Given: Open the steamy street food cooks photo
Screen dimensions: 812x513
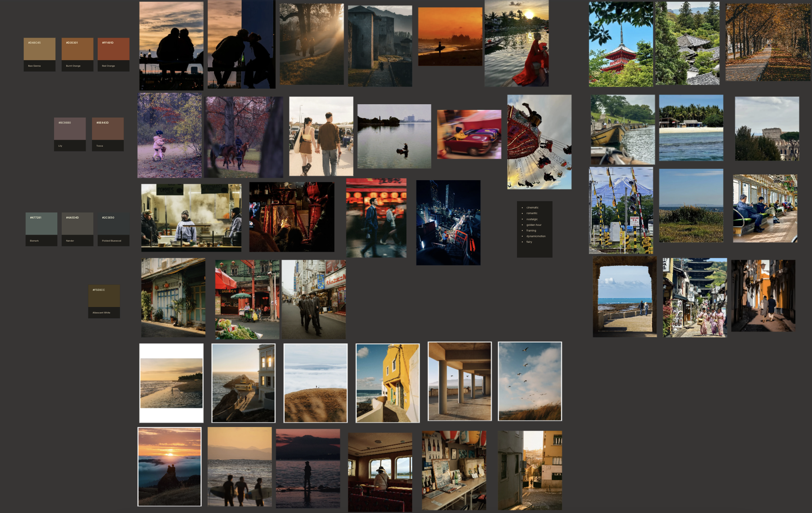Looking at the screenshot, I should pos(191,218).
